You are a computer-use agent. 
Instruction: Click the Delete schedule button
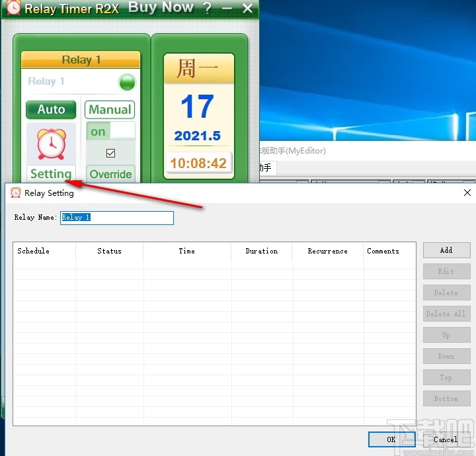(x=446, y=293)
